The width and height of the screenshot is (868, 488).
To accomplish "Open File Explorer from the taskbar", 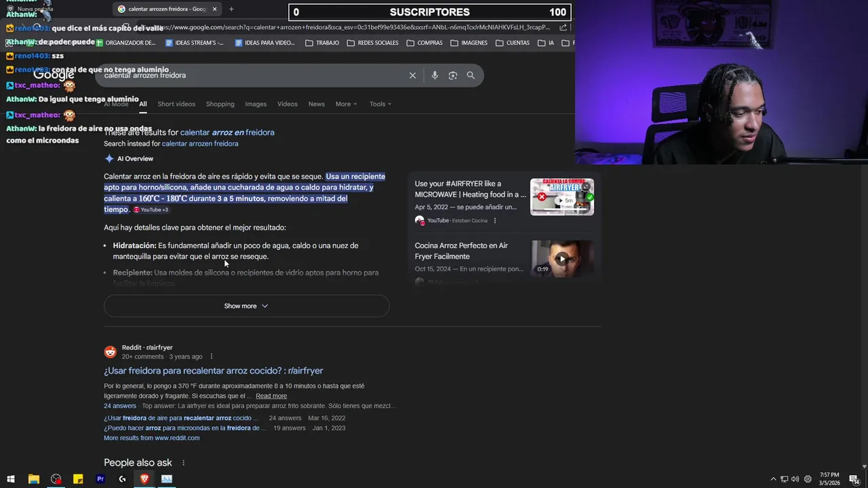I will [33, 479].
